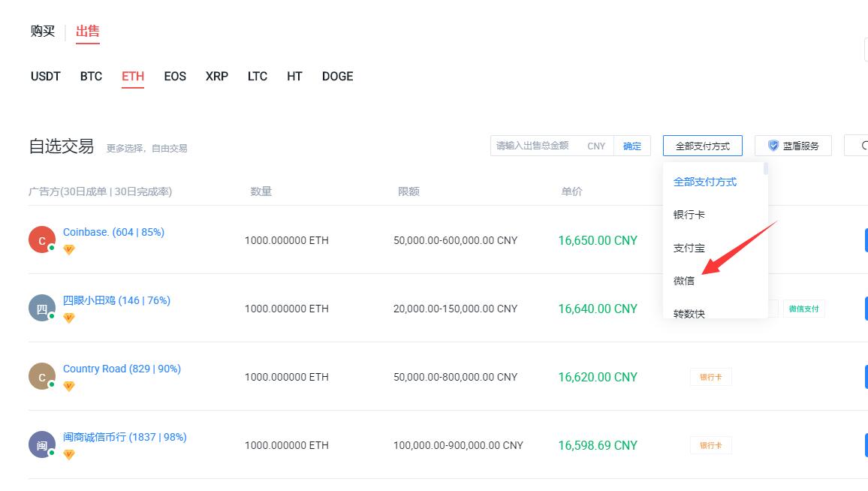This screenshot has width=868, height=491.
Task: Click the Coinbase merchant avatar icon
Action: (42, 239)
